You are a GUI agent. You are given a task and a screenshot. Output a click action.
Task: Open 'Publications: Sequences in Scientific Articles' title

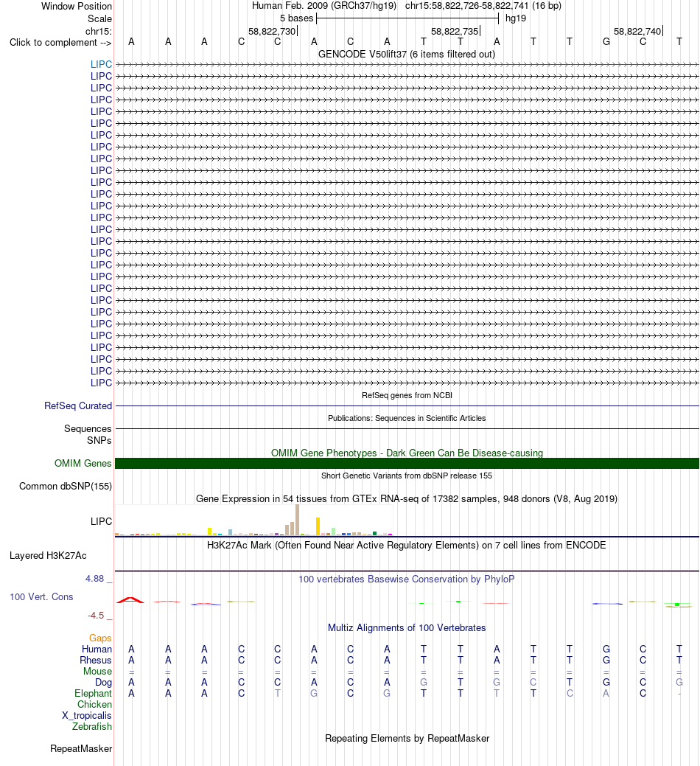pos(407,418)
